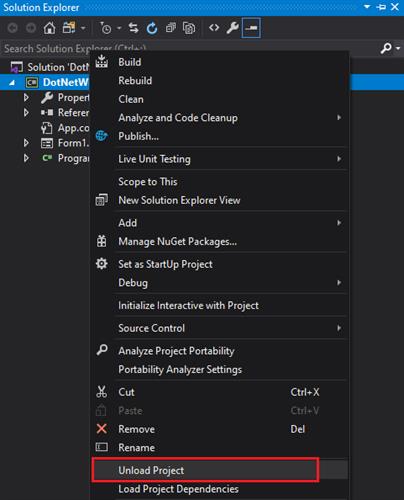
Task: Select the Form1 file tree item
Action: 65,143
